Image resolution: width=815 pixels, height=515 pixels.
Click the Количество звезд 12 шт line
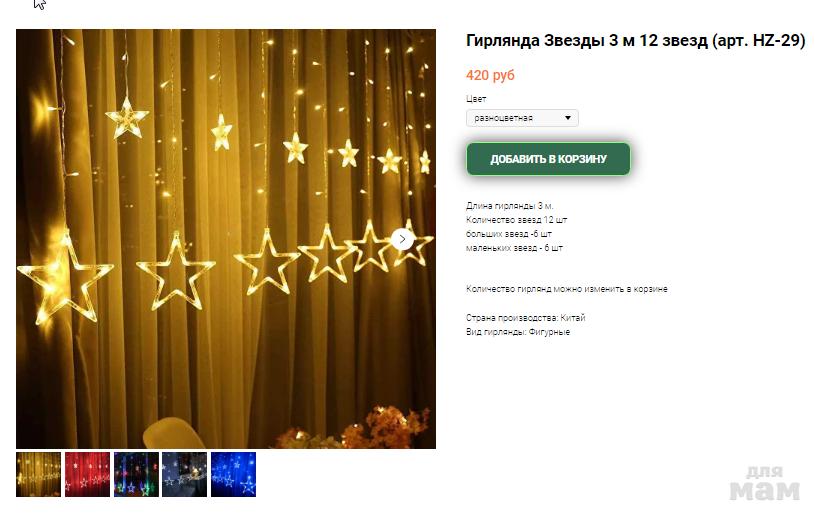517,220
